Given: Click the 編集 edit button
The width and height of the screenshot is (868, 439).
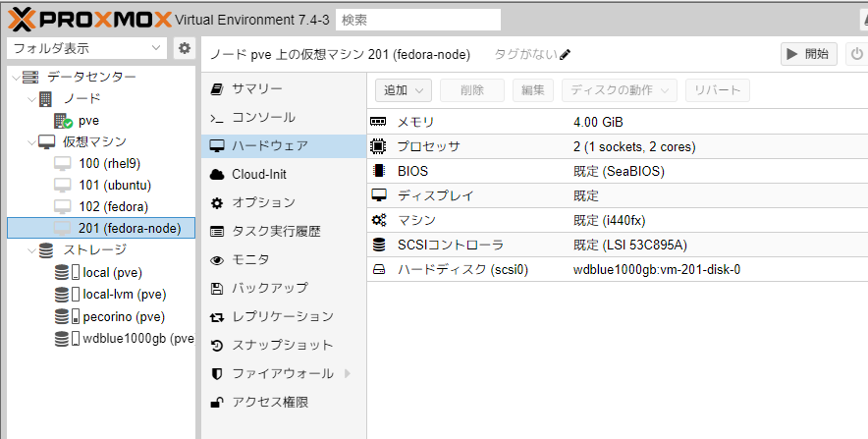Looking at the screenshot, I should pos(533,90).
